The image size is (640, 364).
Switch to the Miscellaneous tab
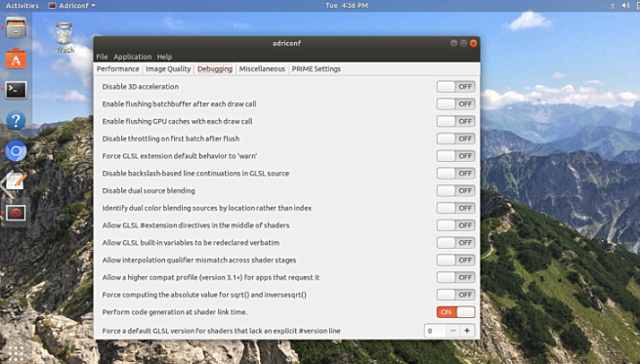262,69
